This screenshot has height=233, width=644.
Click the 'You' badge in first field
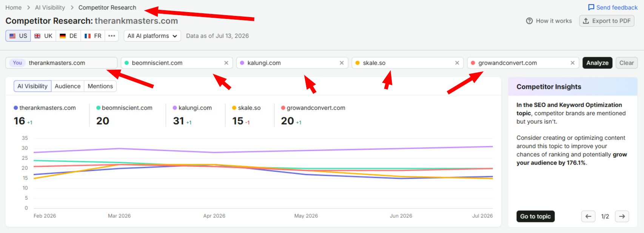[x=17, y=63]
